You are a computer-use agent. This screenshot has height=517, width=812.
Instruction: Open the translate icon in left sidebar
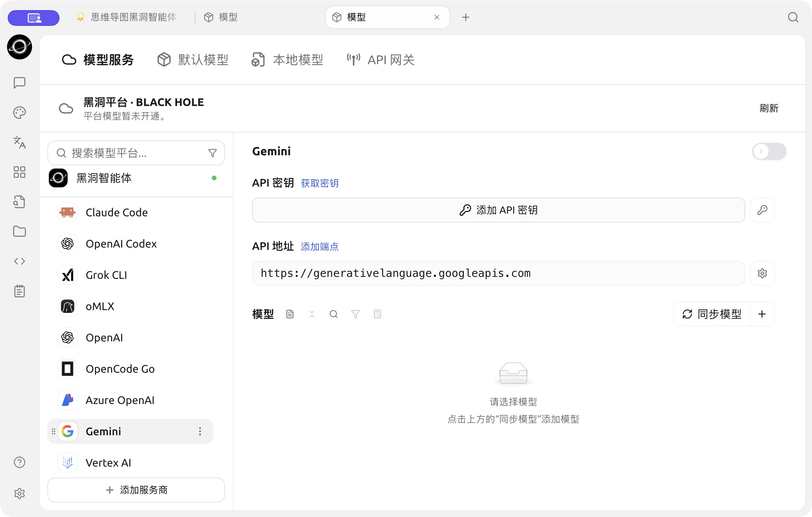coord(20,142)
